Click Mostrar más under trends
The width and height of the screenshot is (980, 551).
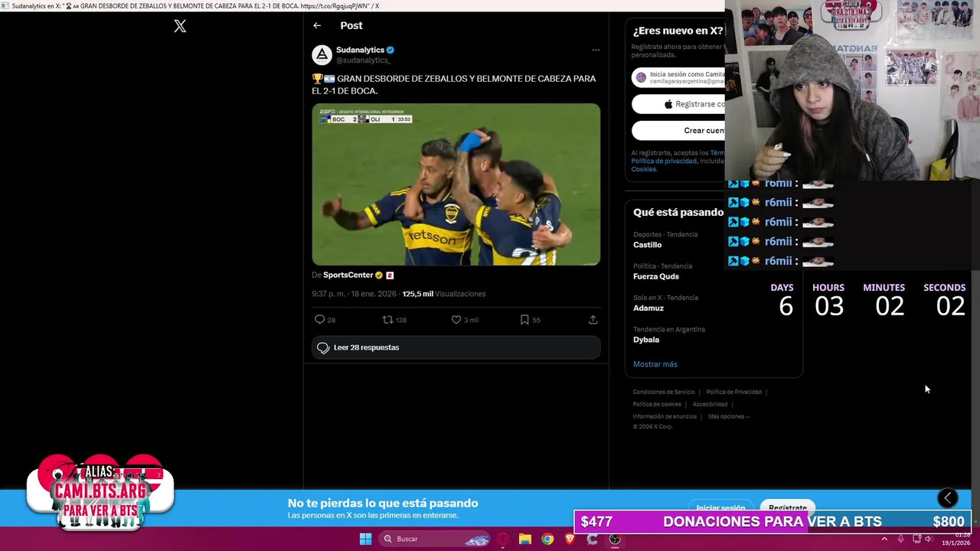coord(655,364)
